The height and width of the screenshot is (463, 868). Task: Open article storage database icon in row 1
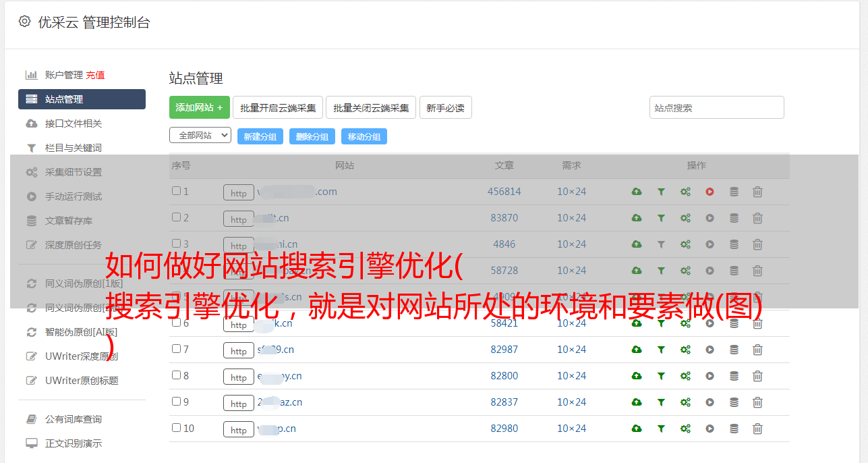coord(734,192)
